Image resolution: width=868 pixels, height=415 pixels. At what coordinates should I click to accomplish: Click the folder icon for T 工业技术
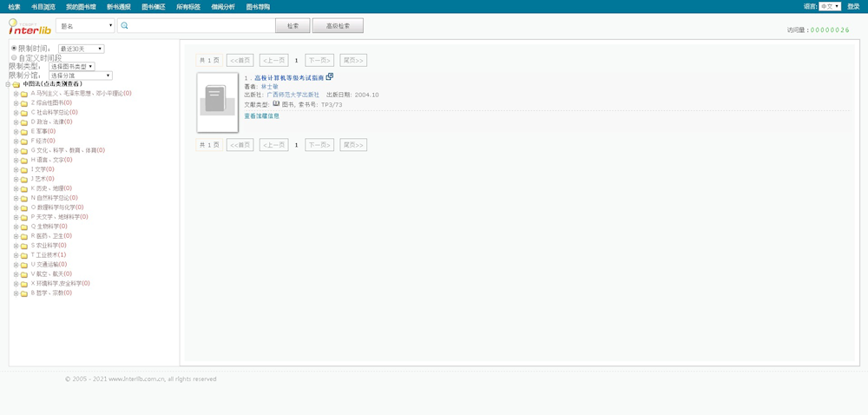[x=24, y=255]
